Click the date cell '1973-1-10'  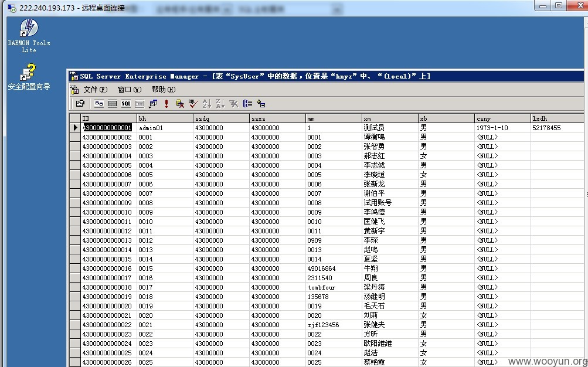[502, 128]
